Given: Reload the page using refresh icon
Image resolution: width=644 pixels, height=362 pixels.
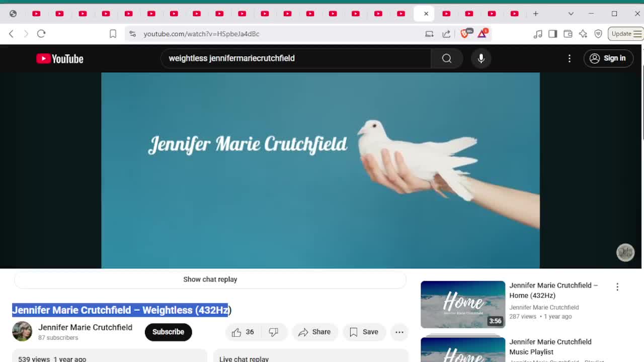Looking at the screenshot, I should (x=41, y=34).
